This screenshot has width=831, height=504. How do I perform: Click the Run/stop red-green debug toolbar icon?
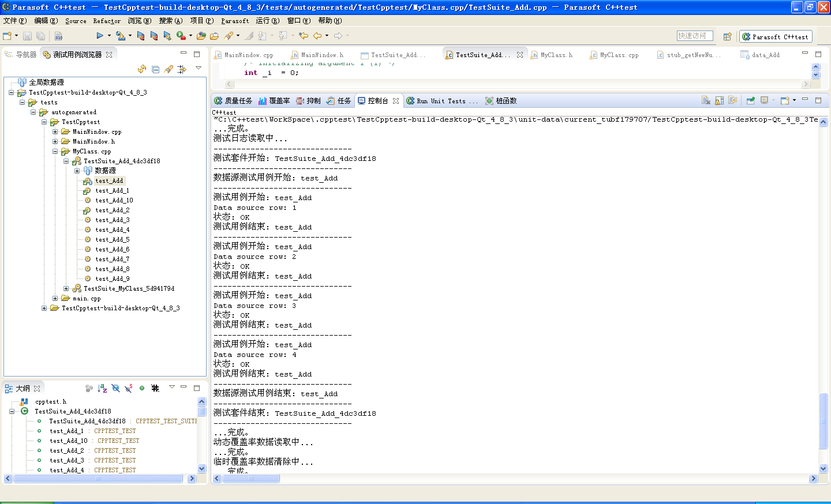click(181, 36)
